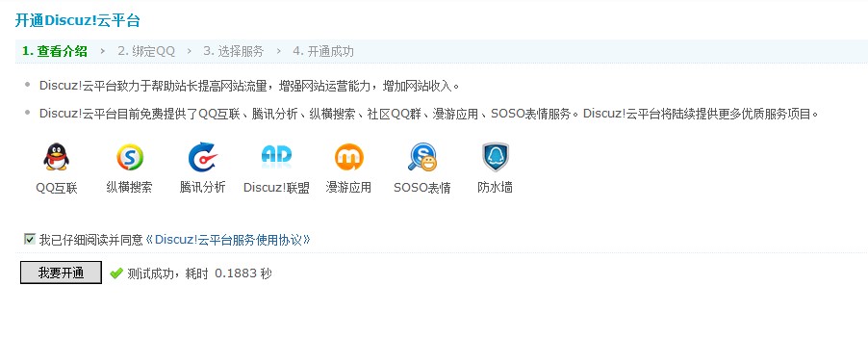Click the Discuz!联盟 AD icon
This screenshot has height=364, width=868.
tap(276, 156)
